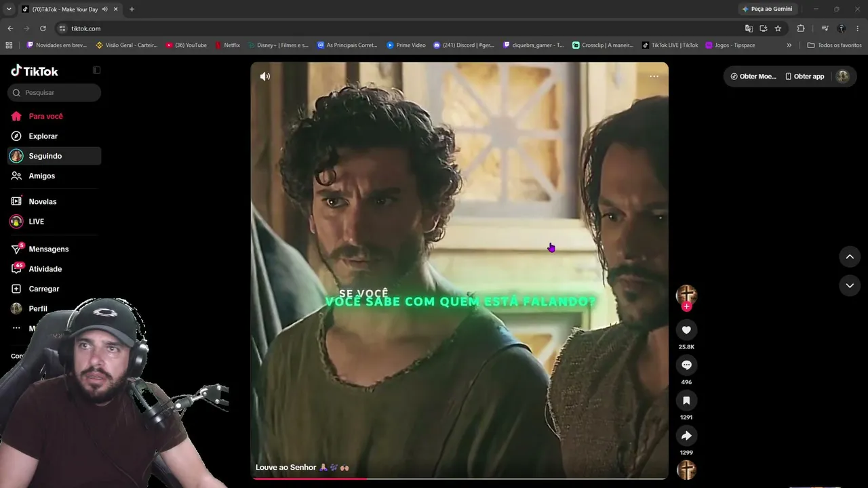Image resolution: width=868 pixels, height=488 pixels.
Task: Focus the Pesquisar search field
Action: coord(54,93)
